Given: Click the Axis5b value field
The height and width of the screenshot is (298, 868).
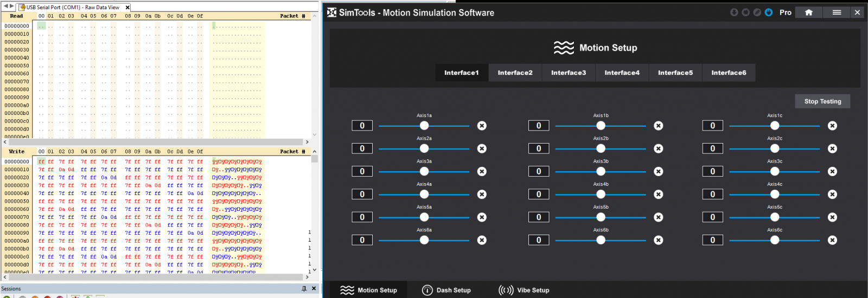Looking at the screenshot, I should coord(539,217).
